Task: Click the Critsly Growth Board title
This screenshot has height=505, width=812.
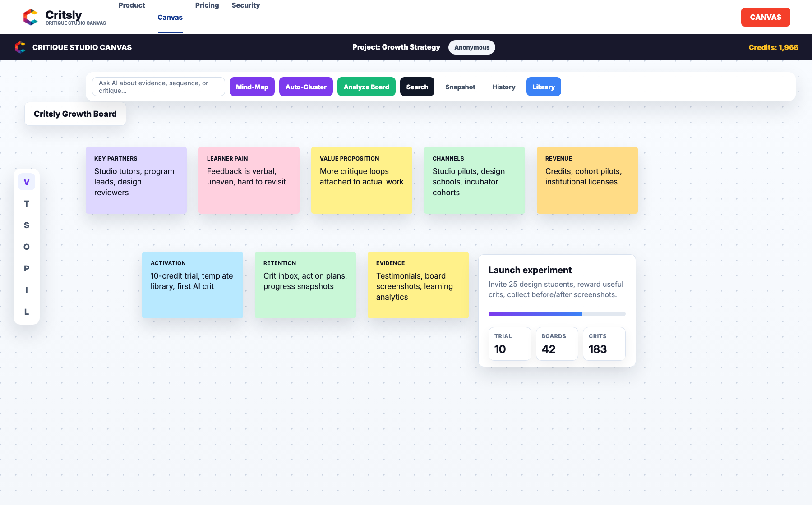Action: (75, 114)
